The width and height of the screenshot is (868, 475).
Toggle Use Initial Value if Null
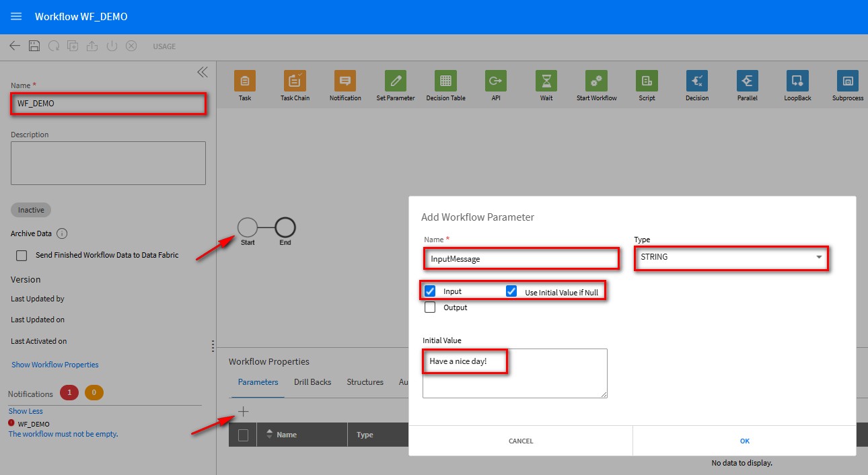click(511, 291)
